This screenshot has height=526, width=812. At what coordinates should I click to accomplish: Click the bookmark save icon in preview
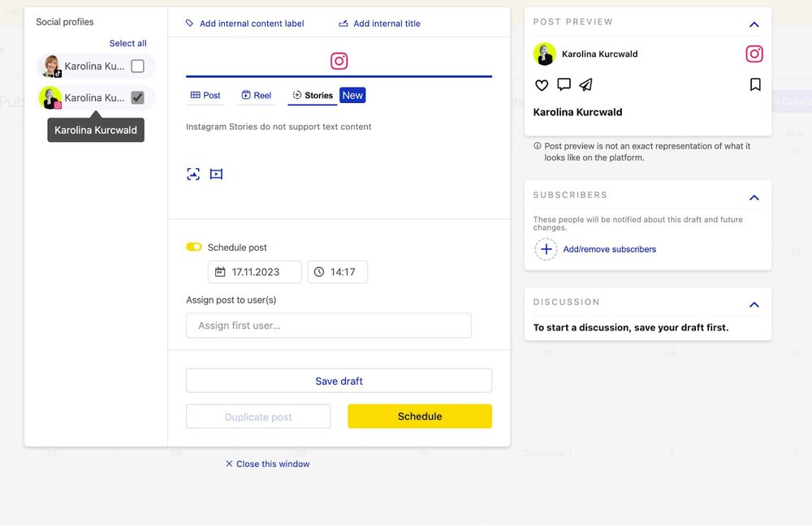pyautogui.click(x=755, y=84)
